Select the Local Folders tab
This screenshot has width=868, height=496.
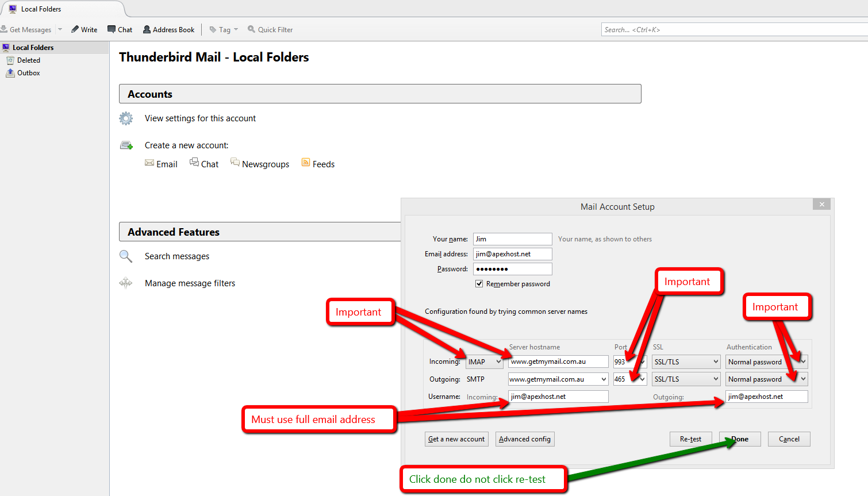click(x=62, y=9)
